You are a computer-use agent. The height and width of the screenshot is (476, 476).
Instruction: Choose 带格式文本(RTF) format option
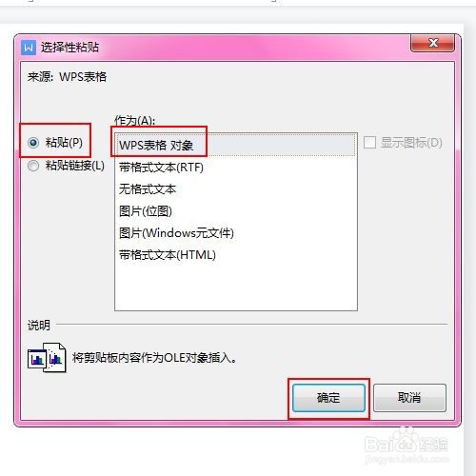pyautogui.click(x=235, y=168)
